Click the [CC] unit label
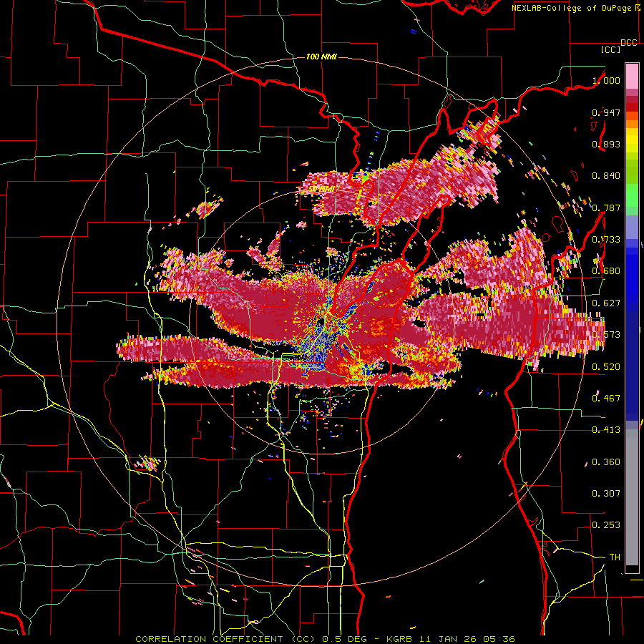 click(x=610, y=49)
